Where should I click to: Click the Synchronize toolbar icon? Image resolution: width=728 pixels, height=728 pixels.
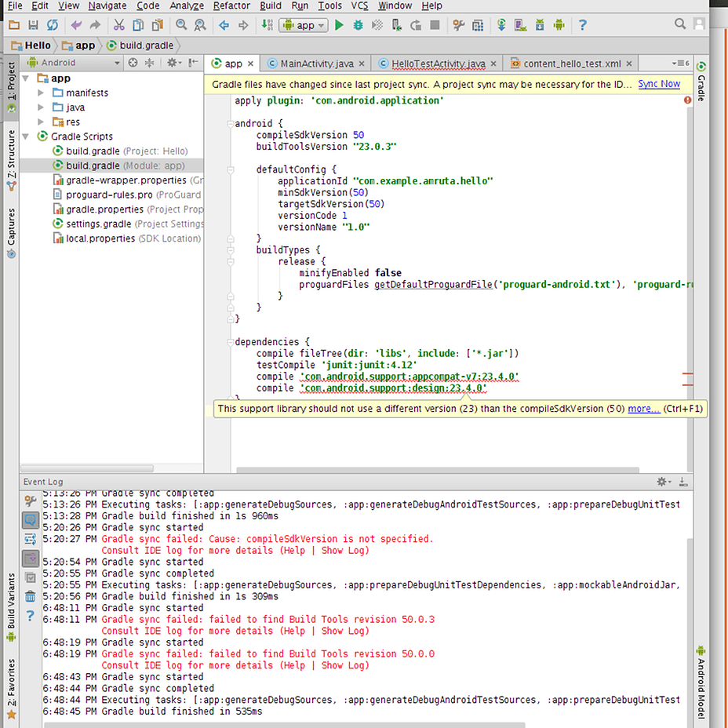click(53, 25)
